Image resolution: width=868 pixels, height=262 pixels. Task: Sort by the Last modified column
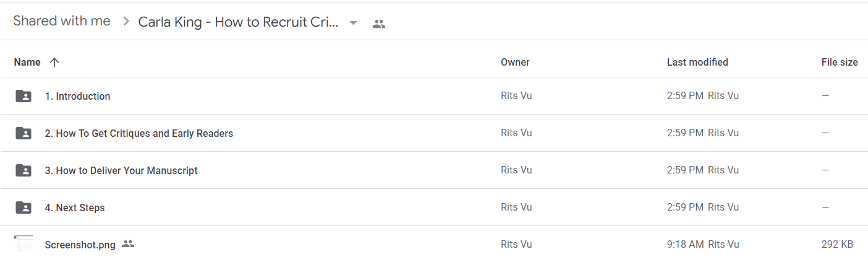697,62
